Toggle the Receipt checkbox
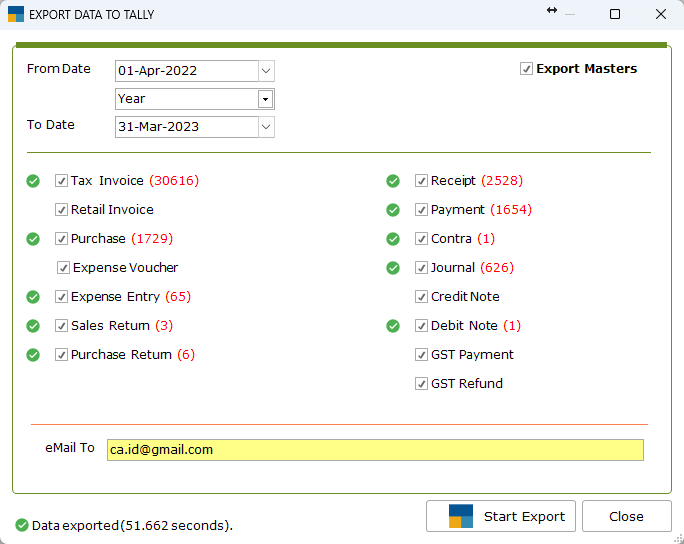Screen dimensions: 684x544 (421, 181)
